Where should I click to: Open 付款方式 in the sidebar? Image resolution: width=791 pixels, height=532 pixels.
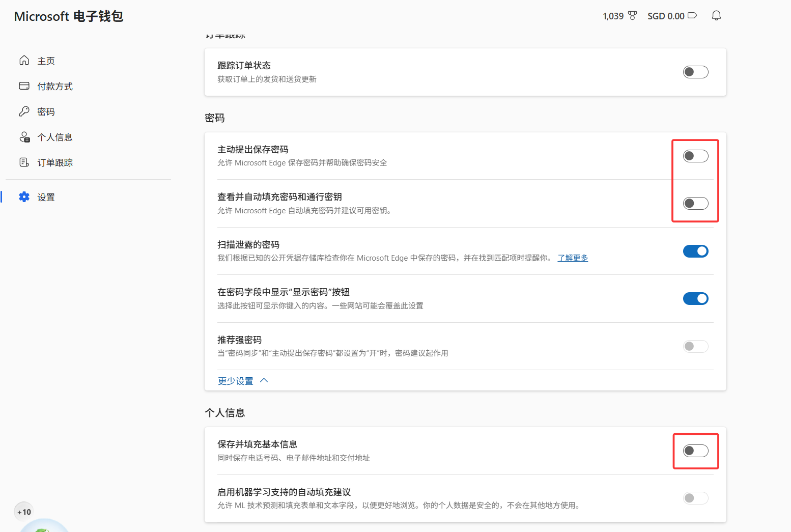coord(55,86)
